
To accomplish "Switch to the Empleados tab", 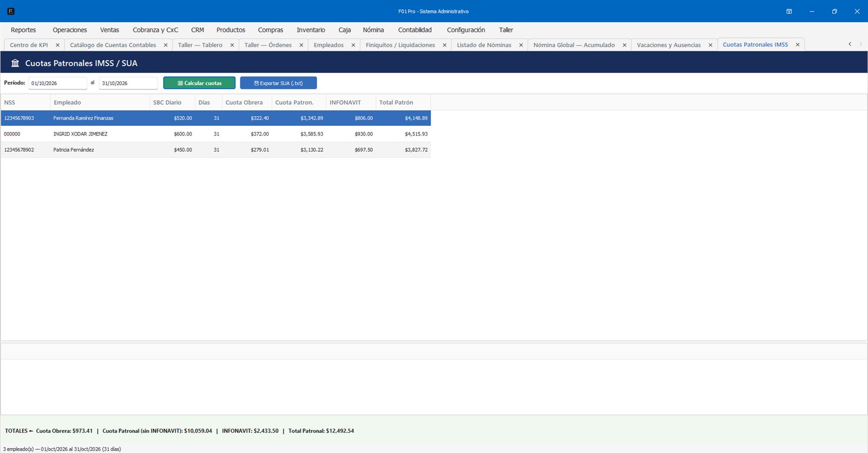I will 329,45.
